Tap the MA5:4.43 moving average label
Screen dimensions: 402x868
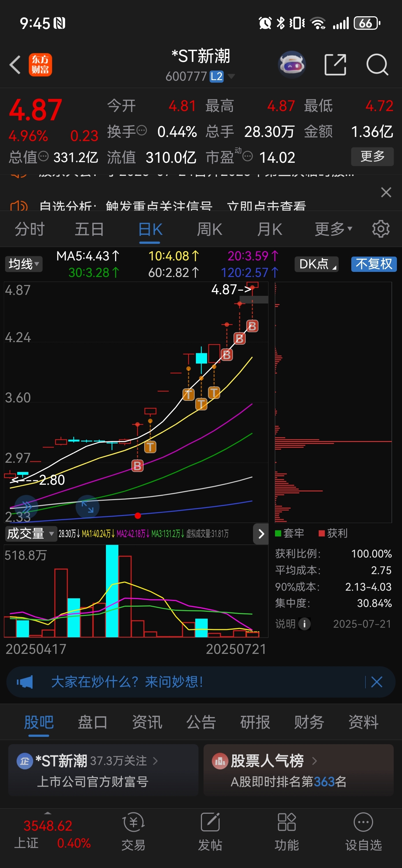click(87, 256)
